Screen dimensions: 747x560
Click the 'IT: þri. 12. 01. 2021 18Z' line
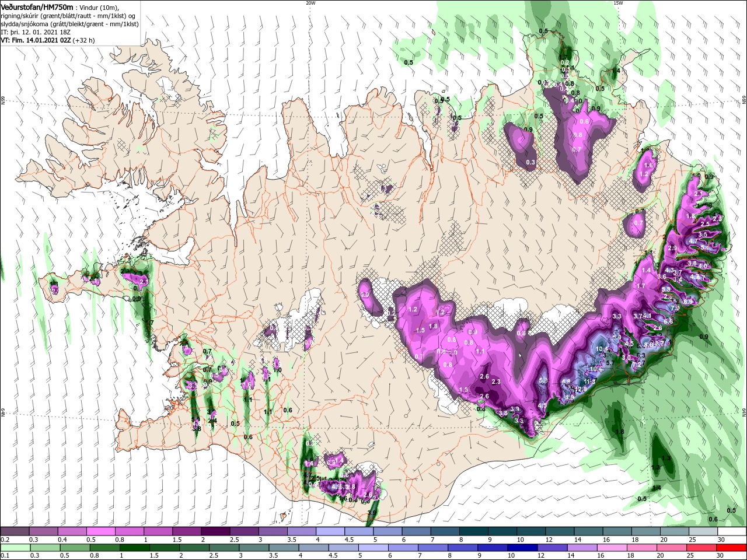[35, 32]
